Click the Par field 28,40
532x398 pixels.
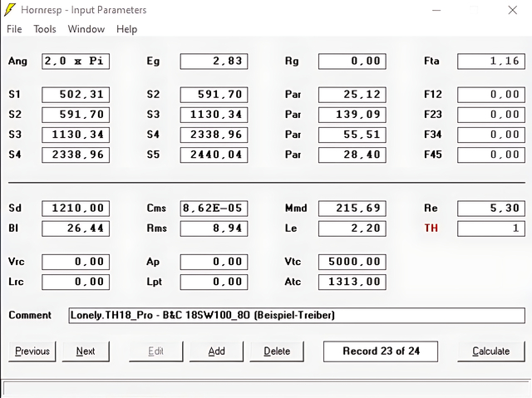pyautogui.click(x=352, y=155)
